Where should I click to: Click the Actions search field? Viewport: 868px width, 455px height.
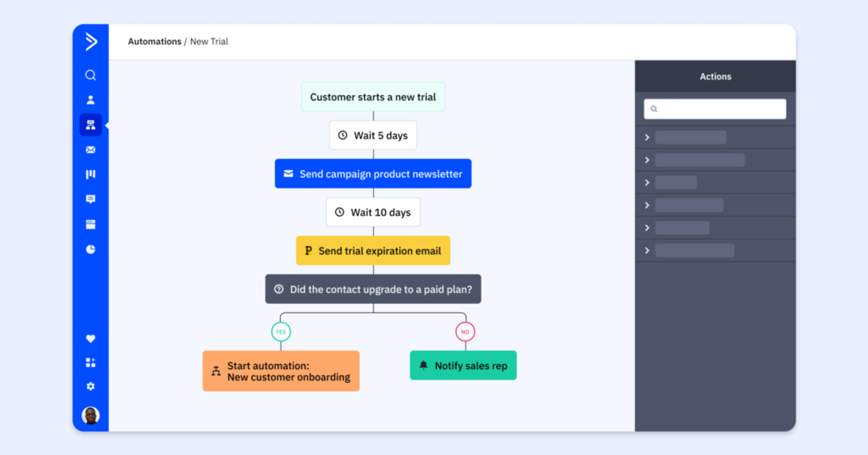click(x=715, y=109)
